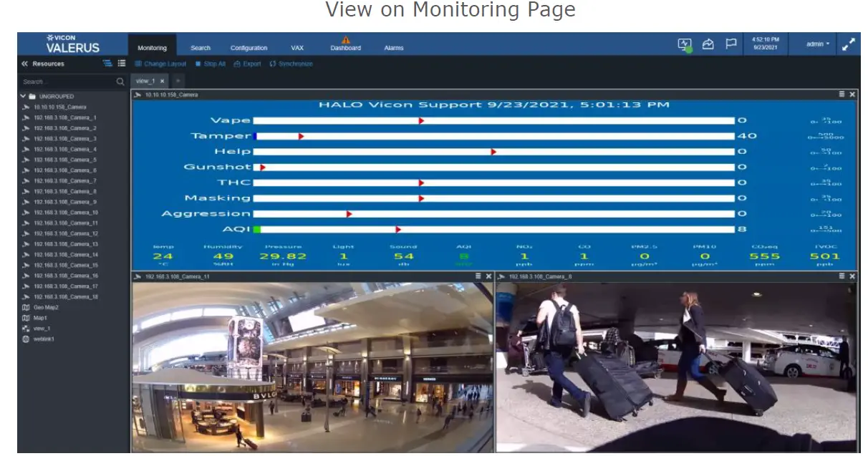This screenshot has height=456, width=868.
Task: Collapse the Resources panel with double chevron
Action: 24,64
